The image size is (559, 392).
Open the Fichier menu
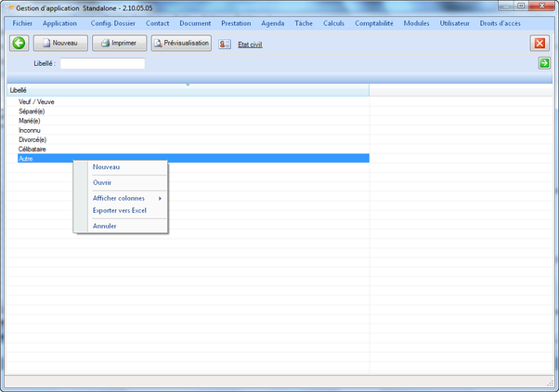pos(22,23)
